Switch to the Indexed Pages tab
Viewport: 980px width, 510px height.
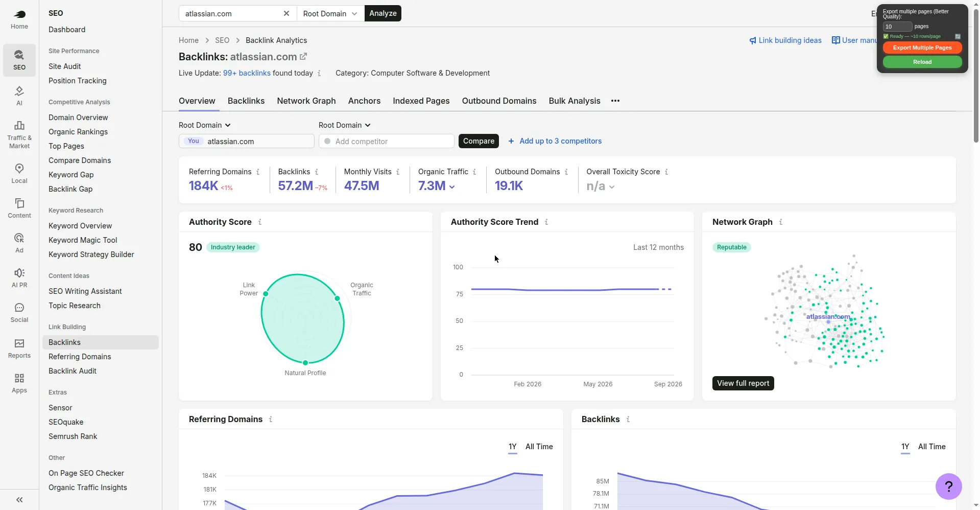click(x=421, y=101)
